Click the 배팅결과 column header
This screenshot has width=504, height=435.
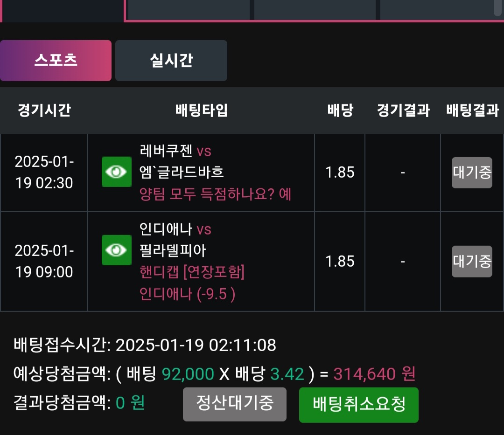click(472, 111)
